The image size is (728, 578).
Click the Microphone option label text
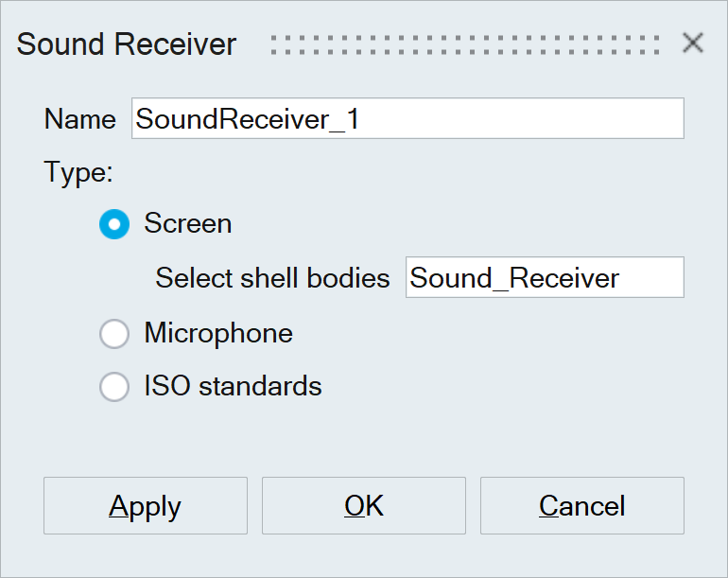pos(218,334)
